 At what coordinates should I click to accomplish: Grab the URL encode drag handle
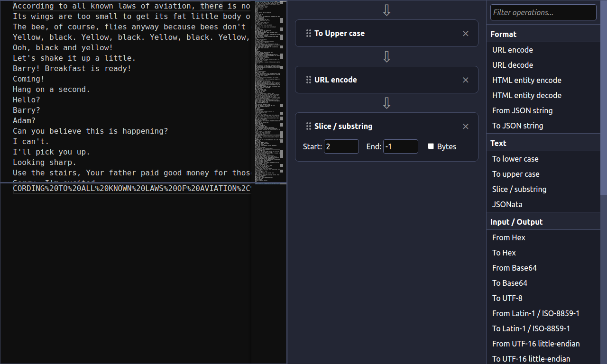(308, 80)
